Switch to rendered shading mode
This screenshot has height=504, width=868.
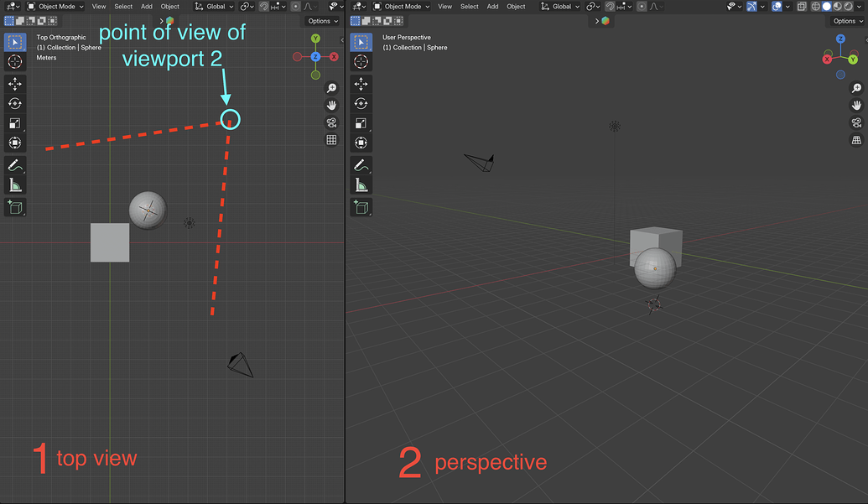click(x=848, y=7)
